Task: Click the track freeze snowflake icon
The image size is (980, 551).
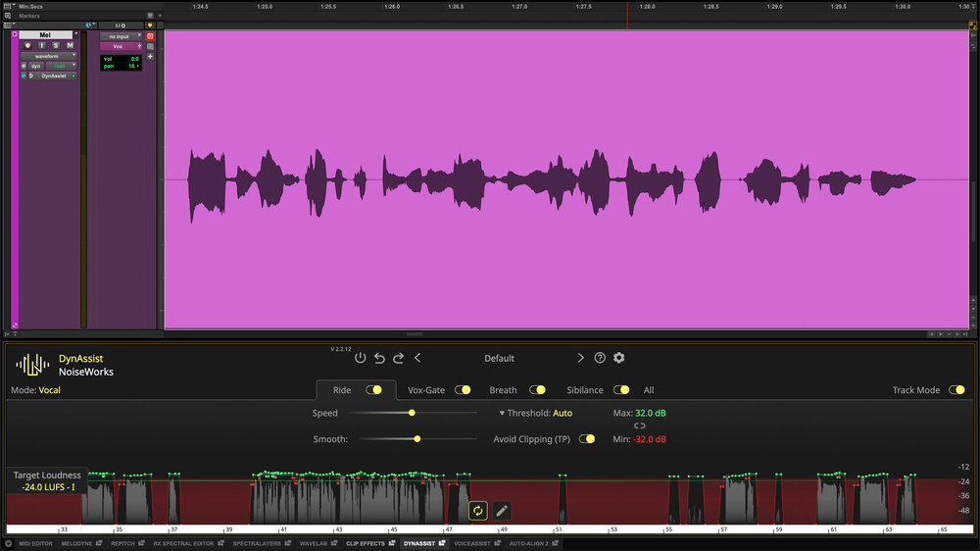Action: (24, 66)
